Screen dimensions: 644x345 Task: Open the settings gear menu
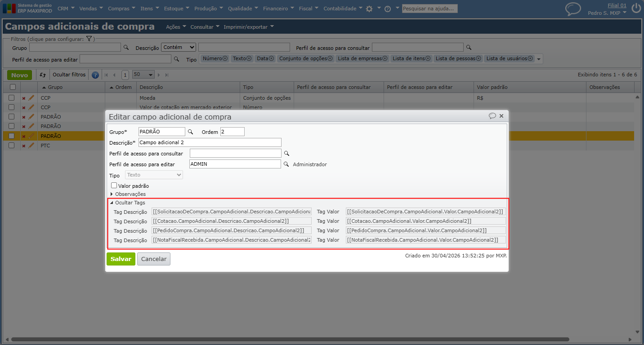pos(369,9)
